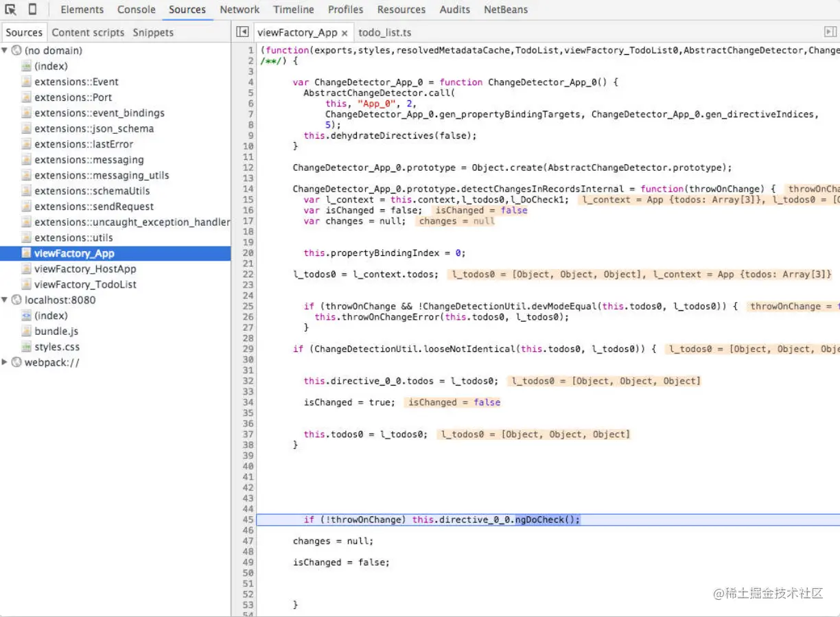The image size is (840, 617).
Task: Click the styles.css file icon
Action: coord(26,347)
